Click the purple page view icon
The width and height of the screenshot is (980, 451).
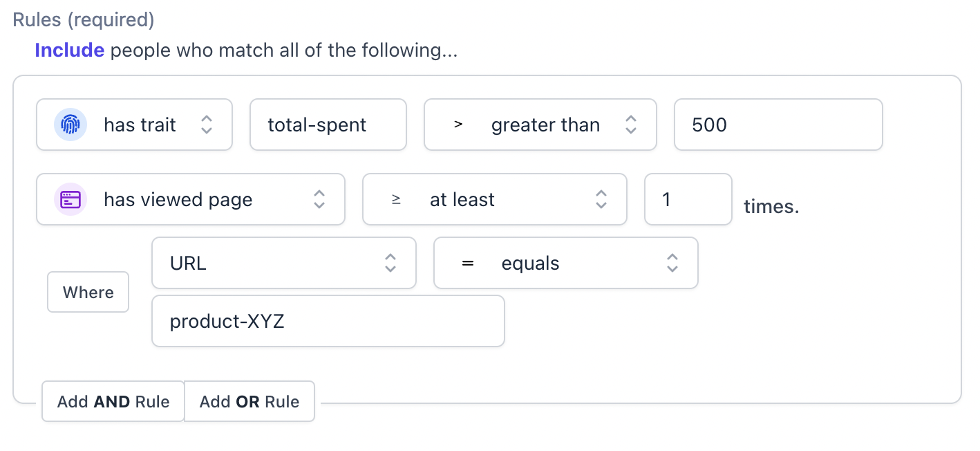coord(70,200)
